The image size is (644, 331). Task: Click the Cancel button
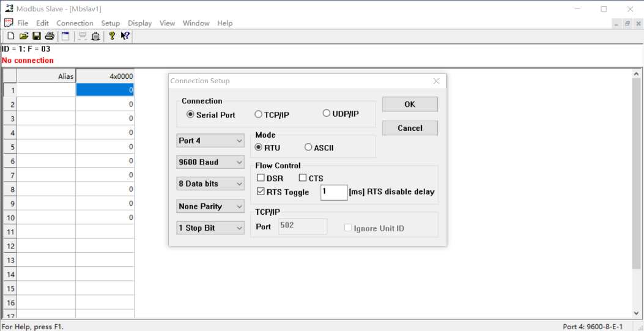coord(410,128)
